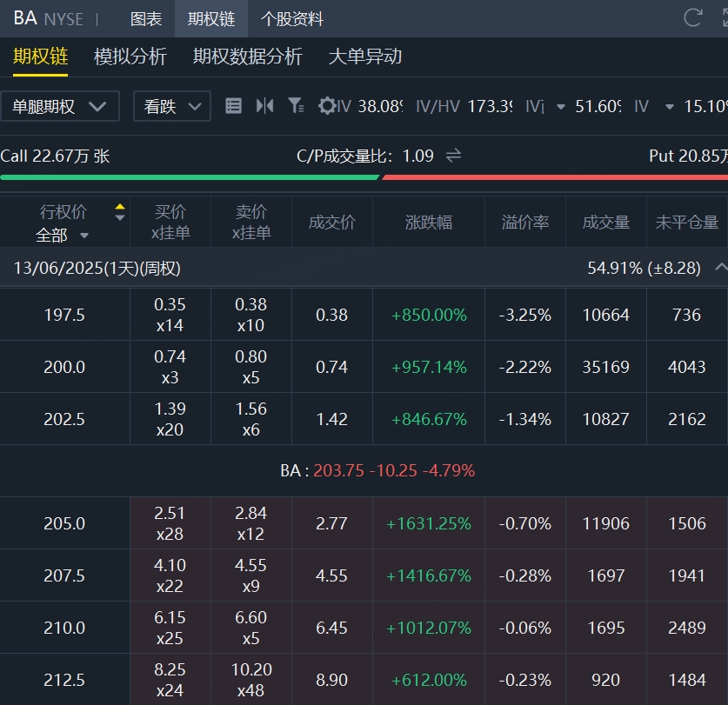The width and height of the screenshot is (728, 705).
Task: Click the refresh icon at top right
Action: point(692,17)
